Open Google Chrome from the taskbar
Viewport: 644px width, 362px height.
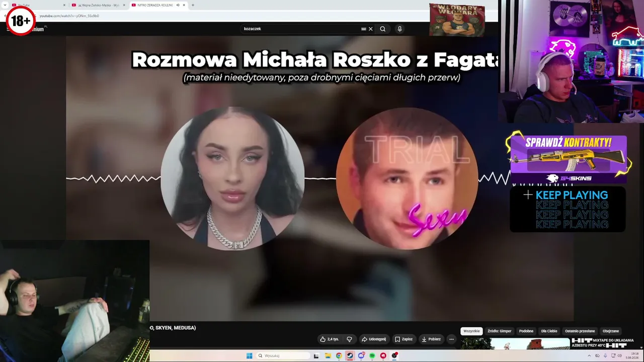[x=339, y=355]
